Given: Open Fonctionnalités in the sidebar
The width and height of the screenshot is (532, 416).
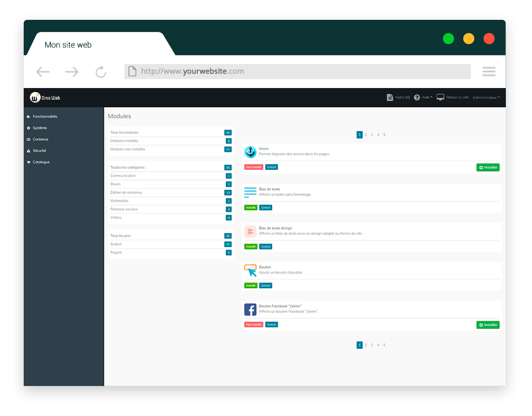Looking at the screenshot, I should coord(45,117).
